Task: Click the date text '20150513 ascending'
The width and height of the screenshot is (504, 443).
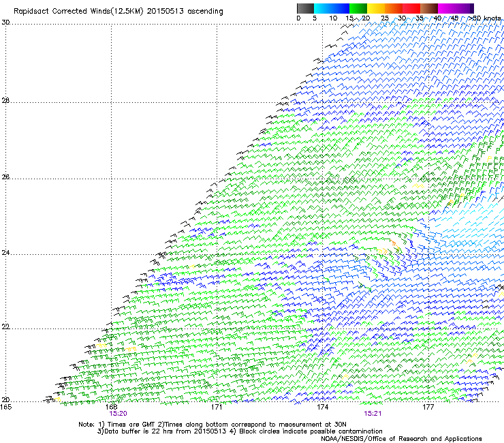Action: (x=185, y=11)
